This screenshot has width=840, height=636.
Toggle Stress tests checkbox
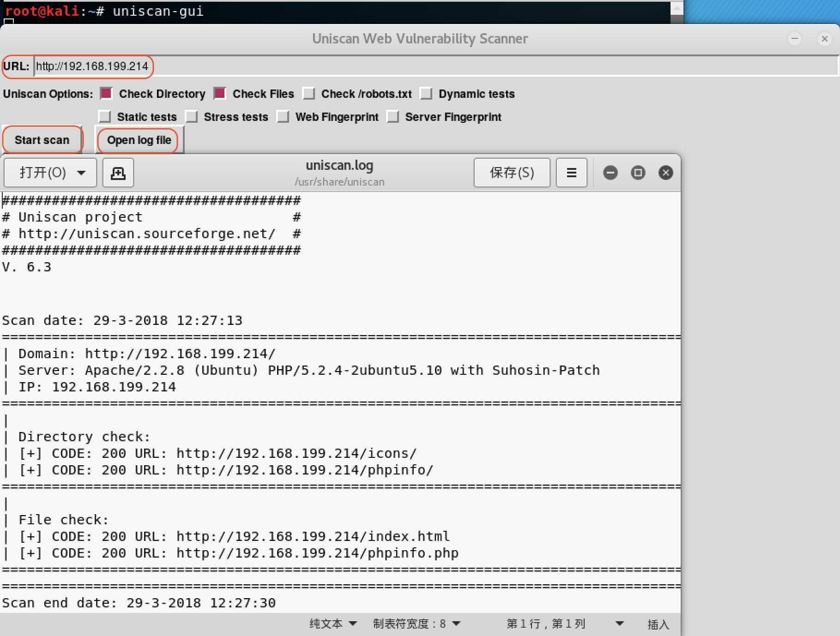(191, 117)
